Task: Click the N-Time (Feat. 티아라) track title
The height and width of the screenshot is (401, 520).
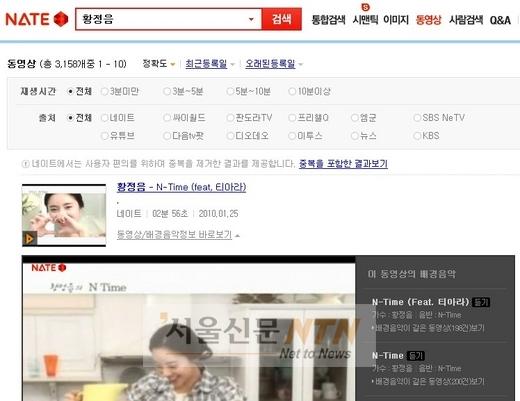Action: point(421,302)
